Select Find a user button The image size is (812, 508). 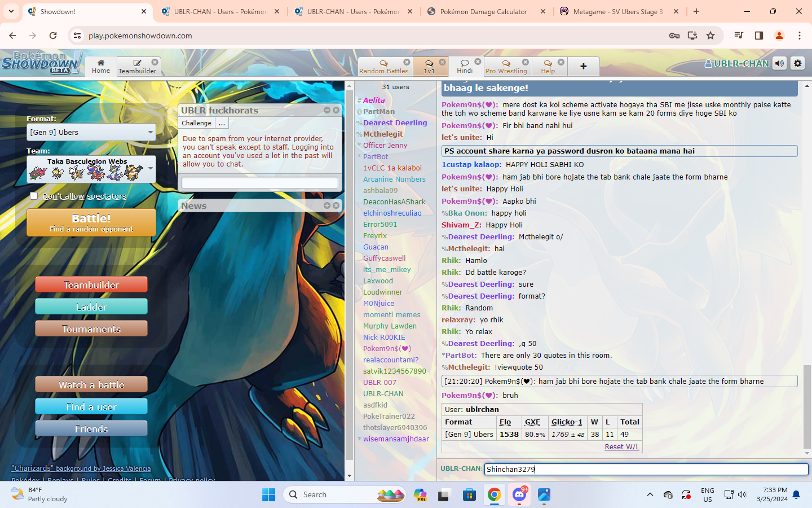coord(91,406)
